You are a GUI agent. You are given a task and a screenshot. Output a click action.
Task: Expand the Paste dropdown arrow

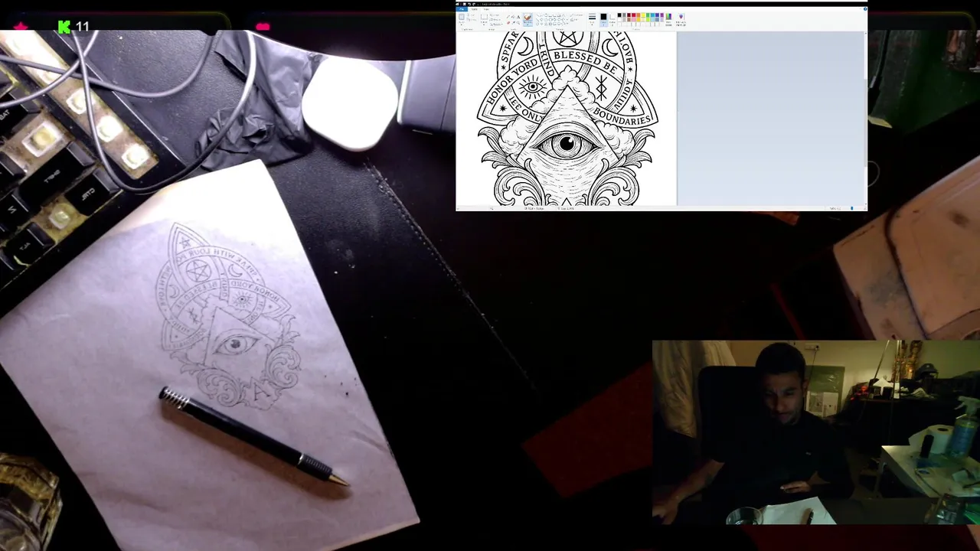[x=462, y=24]
